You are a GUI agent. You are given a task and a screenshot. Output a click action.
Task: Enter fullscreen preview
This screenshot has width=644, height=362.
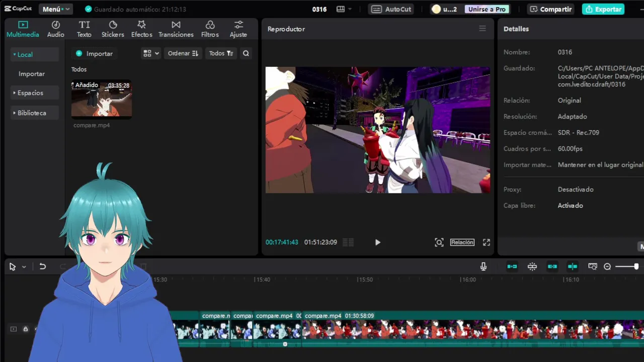coord(487,242)
